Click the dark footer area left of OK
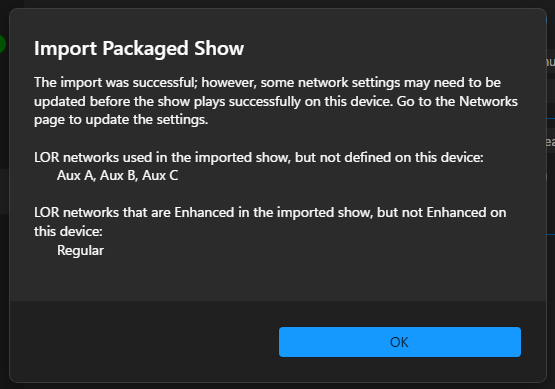Screen dimensions: 555x389 coord(144,341)
